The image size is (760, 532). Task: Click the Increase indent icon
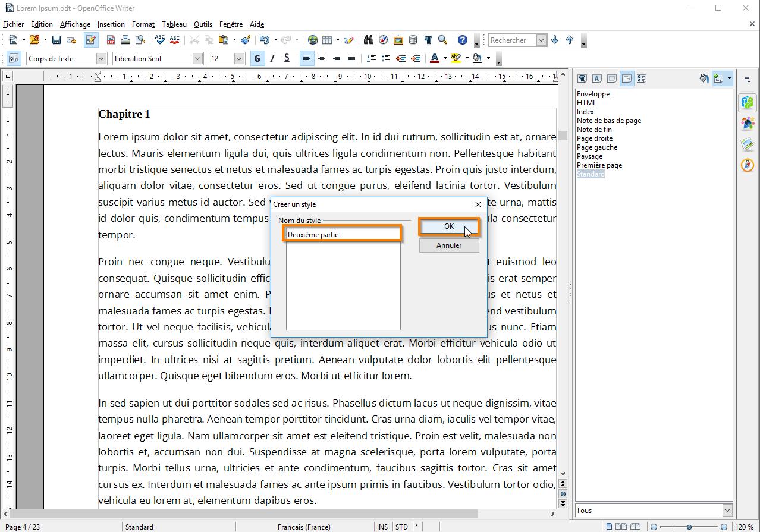[416, 58]
